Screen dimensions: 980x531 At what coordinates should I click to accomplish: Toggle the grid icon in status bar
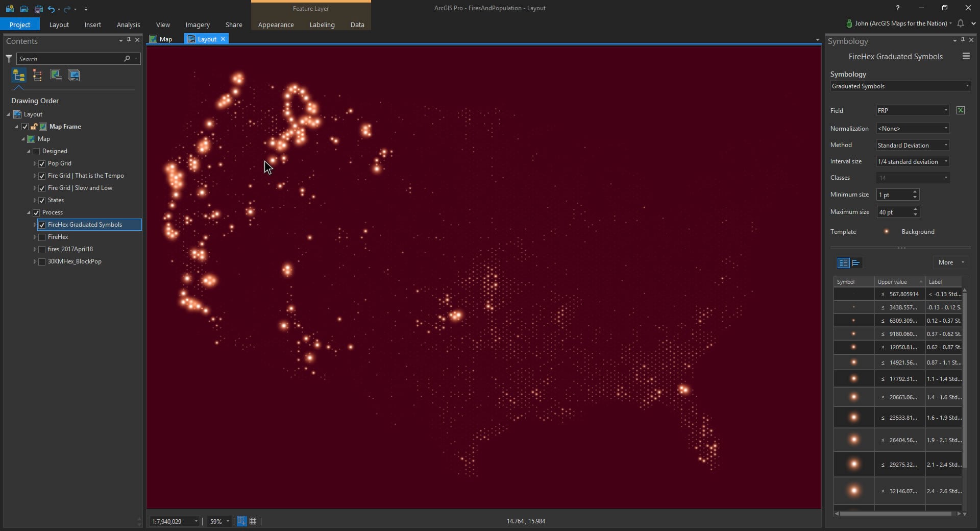click(253, 521)
